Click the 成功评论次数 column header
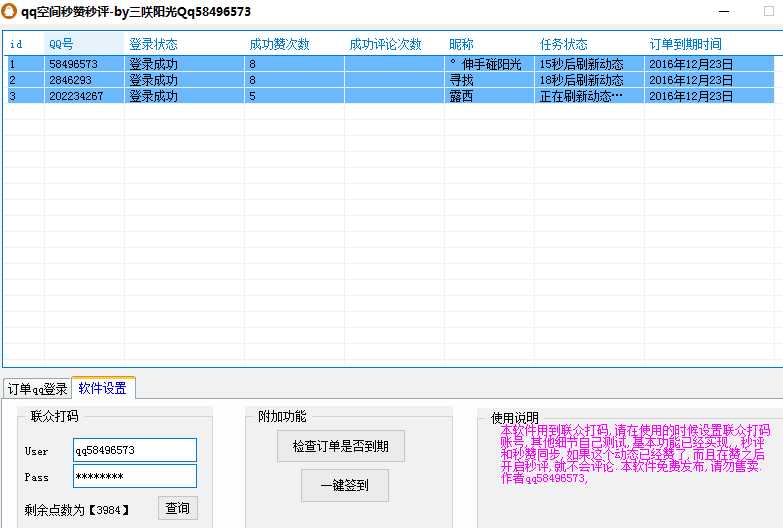Screen dimensions: 783x528 coord(394,44)
